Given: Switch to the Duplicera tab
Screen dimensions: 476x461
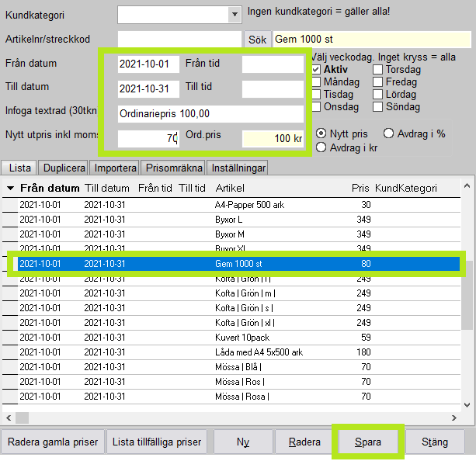Looking at the screenshot, I should [x=64, y=168].
